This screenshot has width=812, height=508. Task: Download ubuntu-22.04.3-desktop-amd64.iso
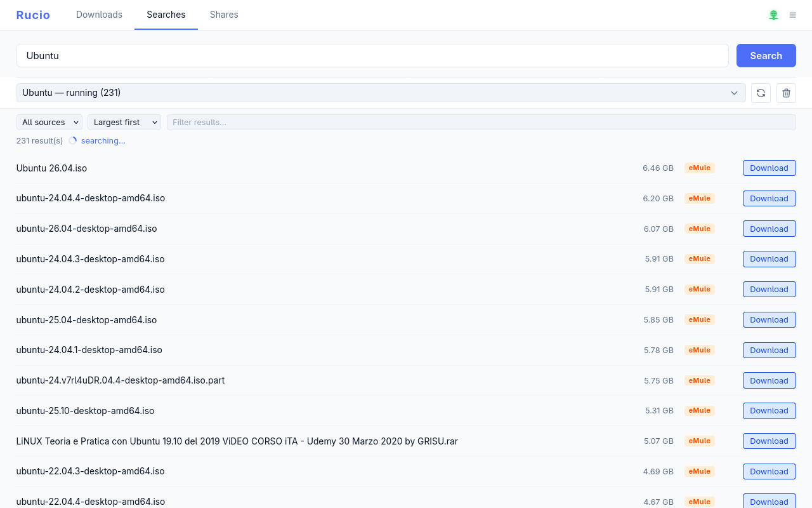[769, 471]
